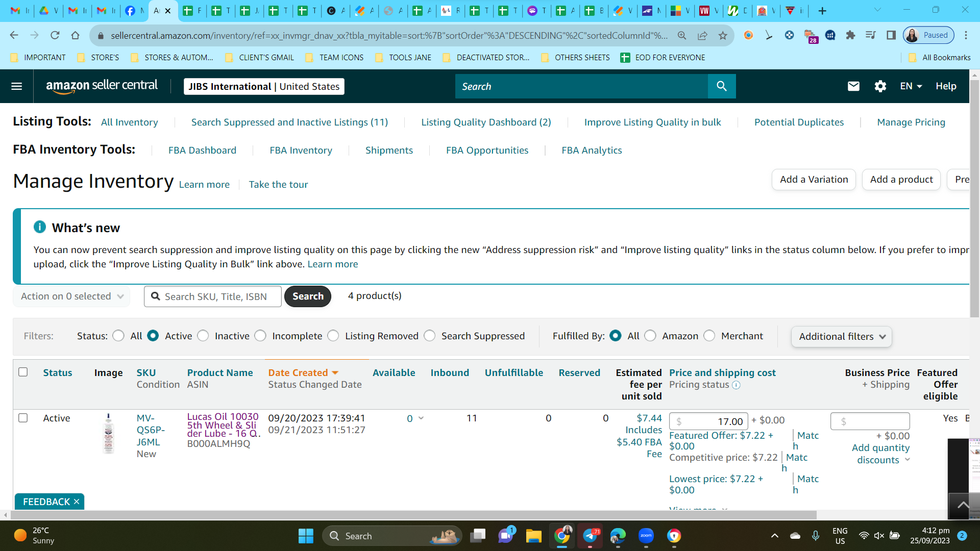Open the settings gear icon

click(x=880, y=86)
